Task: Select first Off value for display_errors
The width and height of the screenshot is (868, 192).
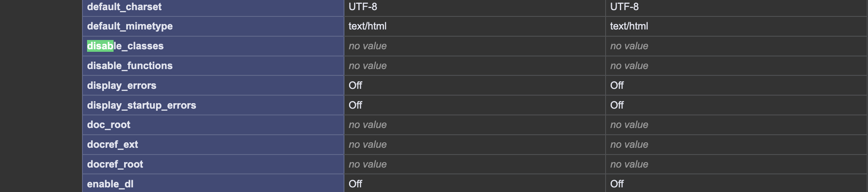Action: [355, 85]
